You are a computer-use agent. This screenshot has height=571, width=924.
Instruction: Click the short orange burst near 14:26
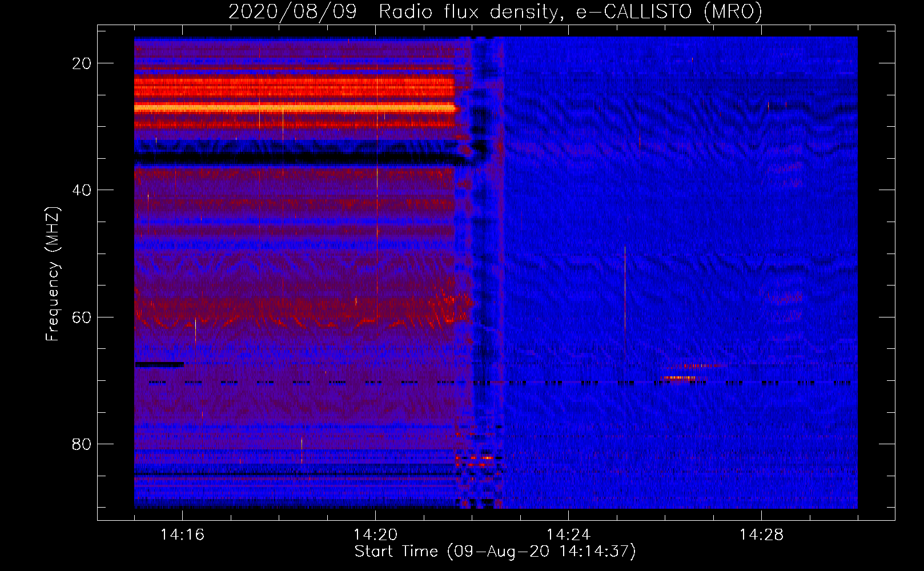point(678,377)
